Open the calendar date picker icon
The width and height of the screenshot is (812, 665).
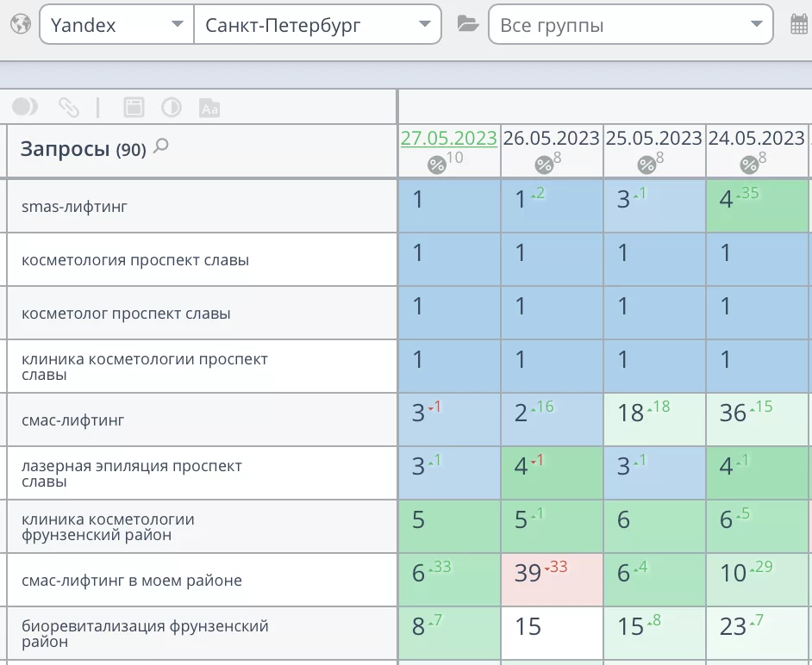[x=799, y=24]
